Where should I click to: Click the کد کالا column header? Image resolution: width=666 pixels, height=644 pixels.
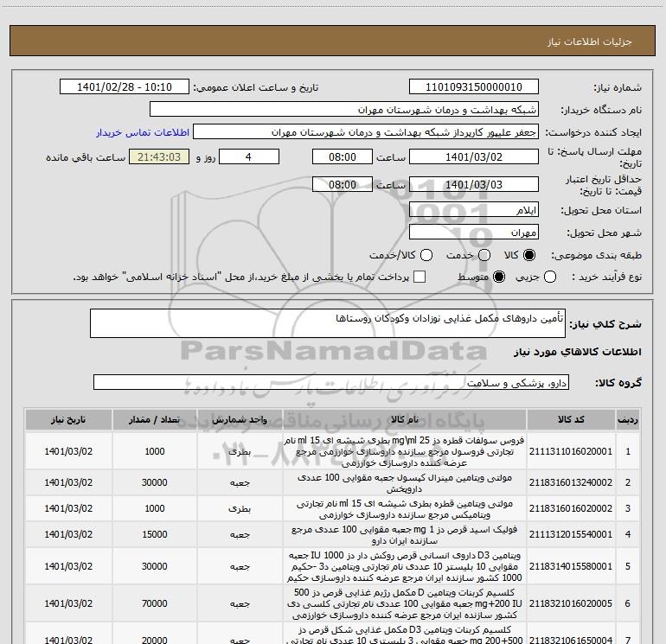pos(571,419)
